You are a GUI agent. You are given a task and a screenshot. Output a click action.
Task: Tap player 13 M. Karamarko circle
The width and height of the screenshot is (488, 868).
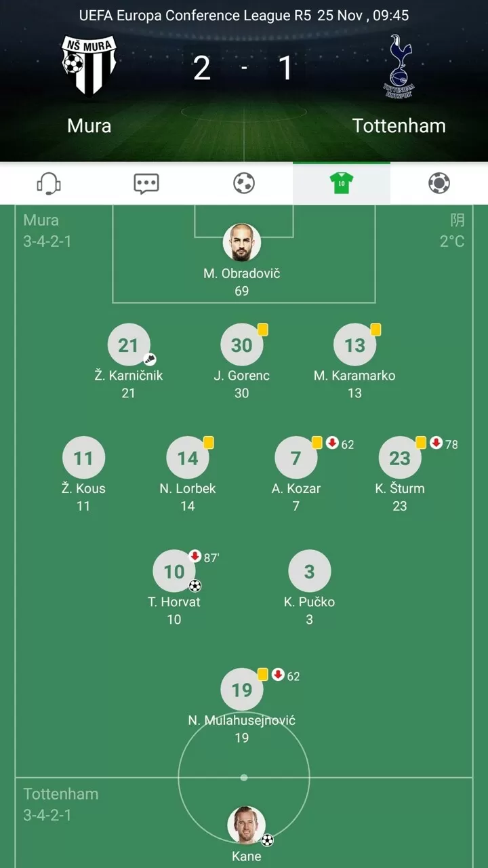[354, 345]
